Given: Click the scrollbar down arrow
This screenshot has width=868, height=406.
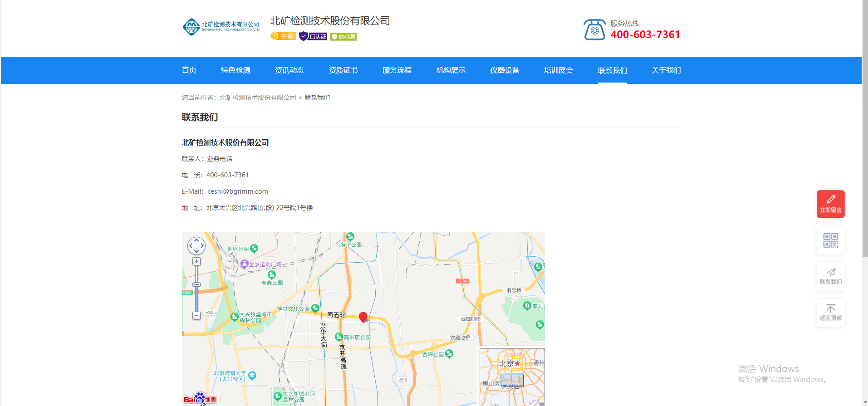Looking at the screenshot, I should click(865, 402).
